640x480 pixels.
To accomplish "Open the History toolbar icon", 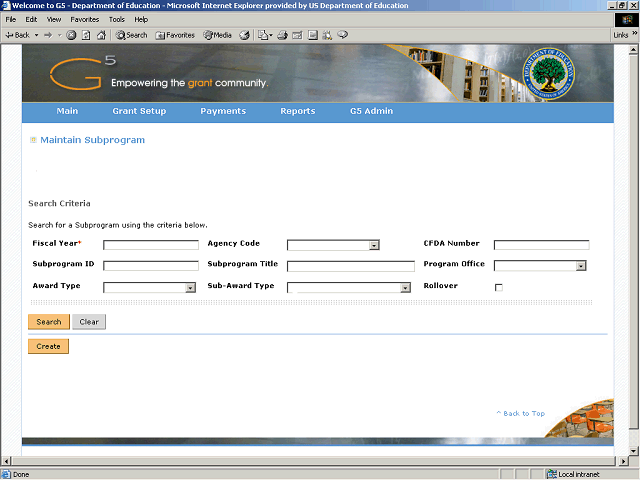I will tap(244, 35).
